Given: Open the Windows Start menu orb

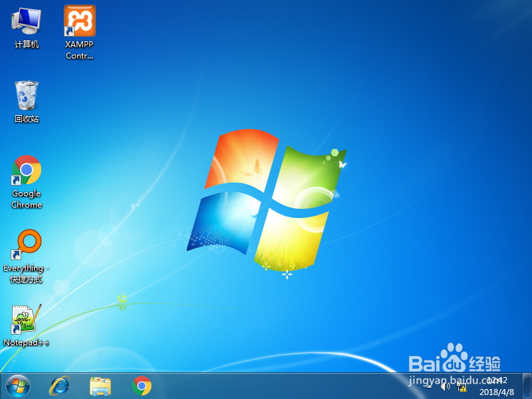Looking at the screenshot, I should click(18, 386).
